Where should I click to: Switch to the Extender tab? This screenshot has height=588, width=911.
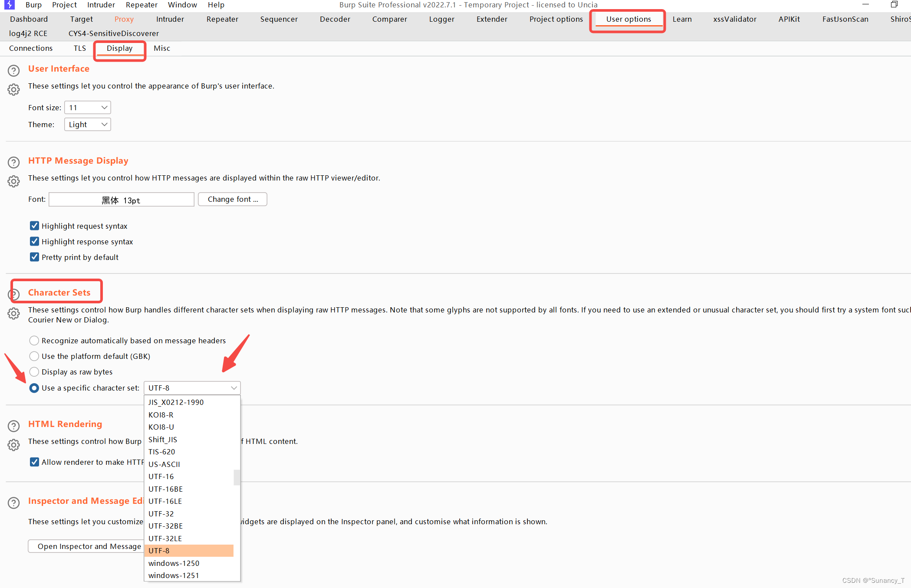point(492,19)
